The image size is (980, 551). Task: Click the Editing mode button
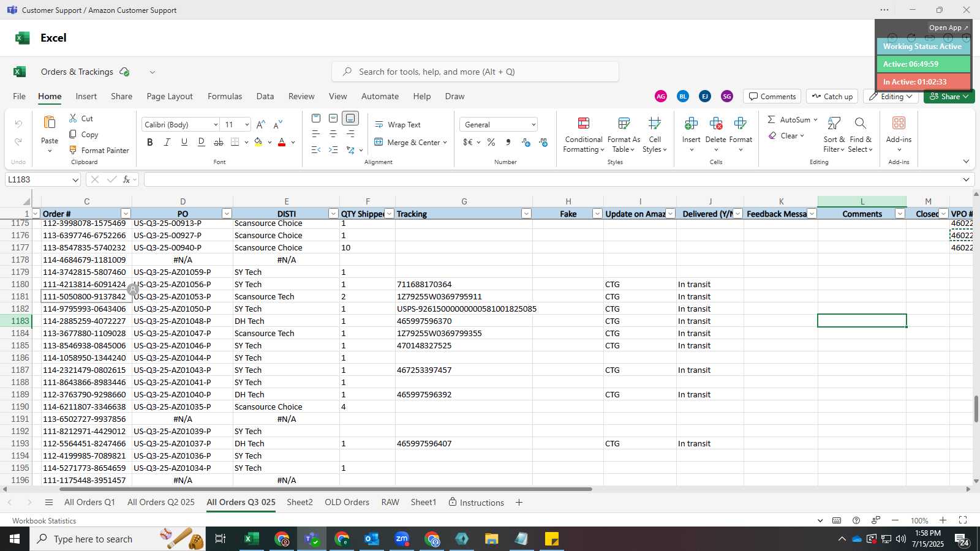[x=891, y=96]
